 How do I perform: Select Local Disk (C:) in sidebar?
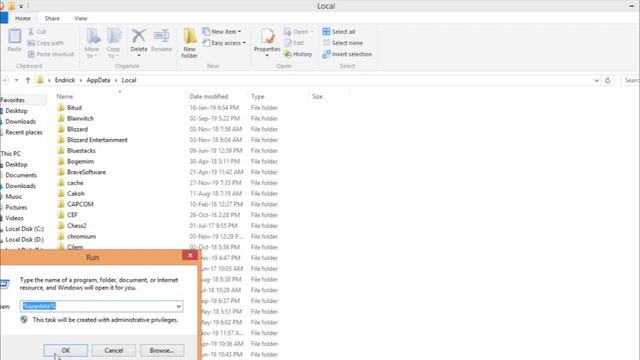tap(24, 229)
